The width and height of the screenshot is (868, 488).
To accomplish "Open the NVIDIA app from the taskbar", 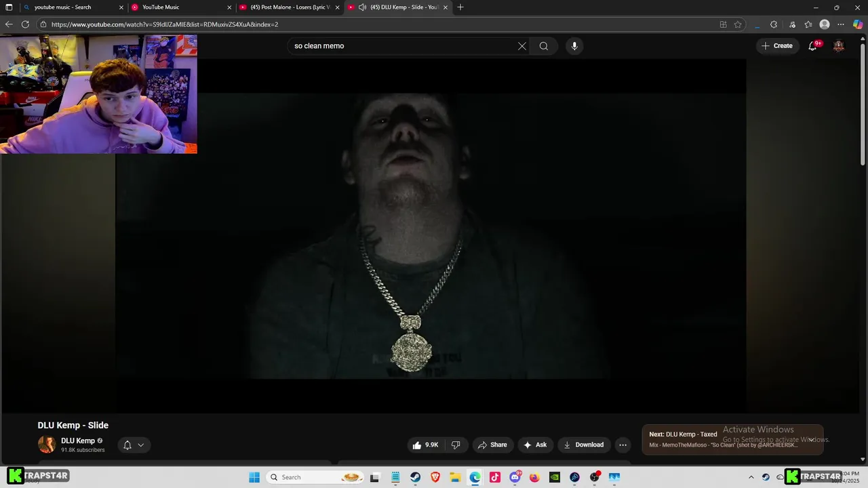I will [x=555, y=477].
